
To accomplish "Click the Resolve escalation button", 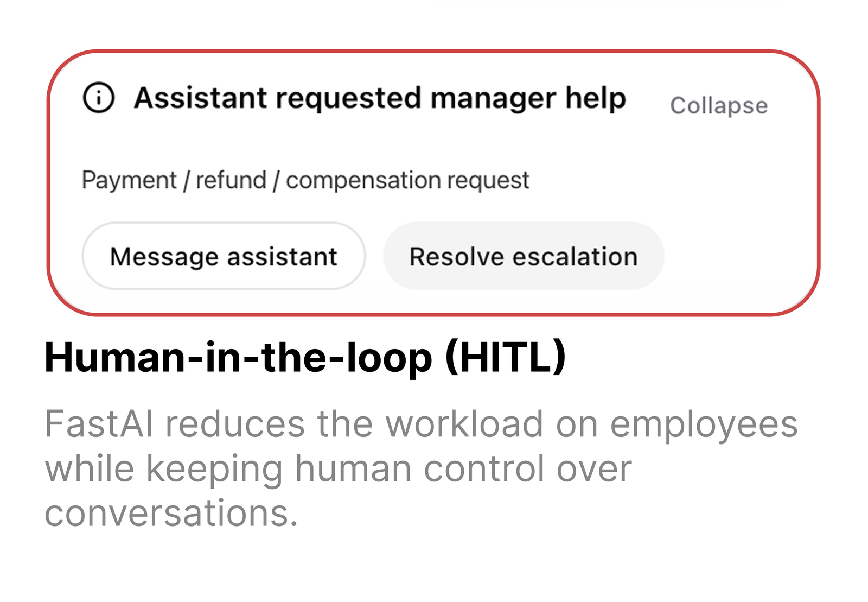I will pyautogui.click(x=524, y=256).
